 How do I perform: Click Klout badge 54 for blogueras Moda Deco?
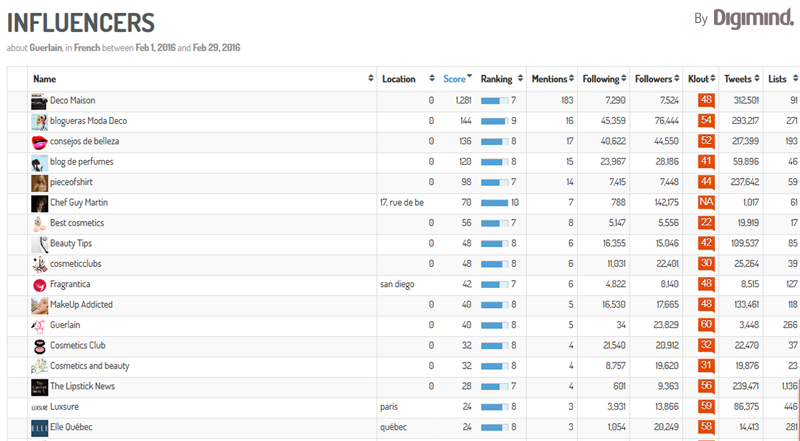pyautogui.click(x=706, y=120)
